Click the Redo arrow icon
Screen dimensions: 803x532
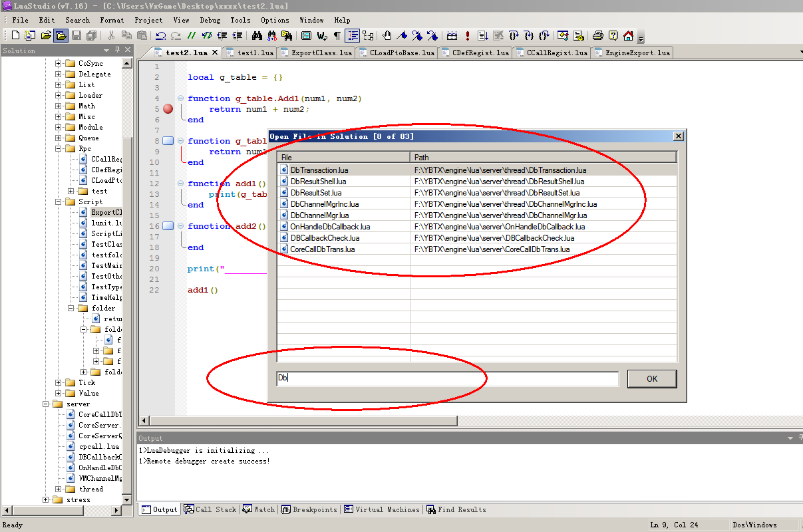pos(176,35)
